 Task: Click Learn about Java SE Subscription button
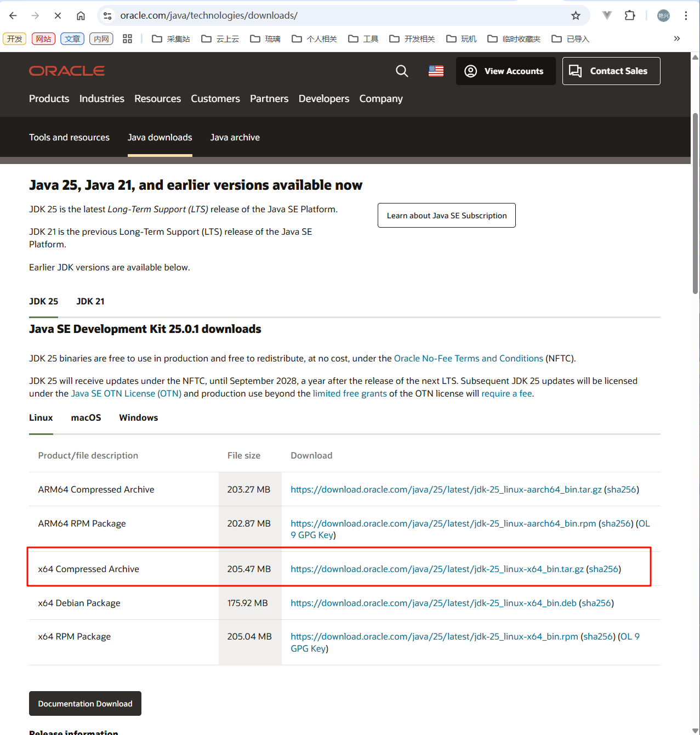coord(446,216)
